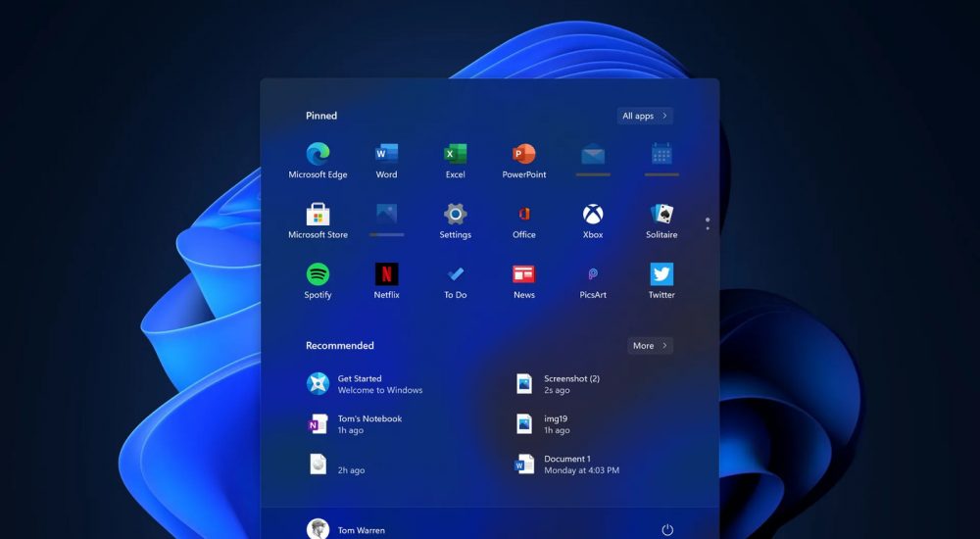Click the pinned apps page indicator dots
Viewport: 980px width, 539px height.
click(708, 223)
